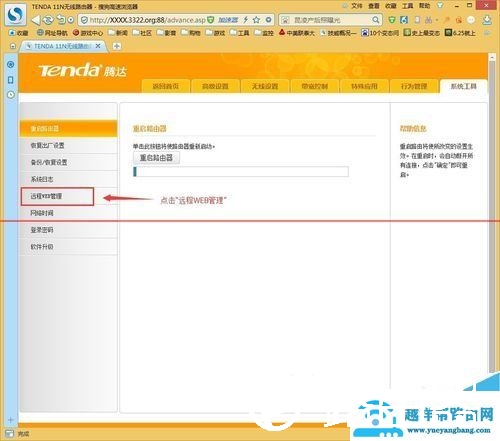500x441 pixels.
Task: Select 重启路由器 in left menu
Action: coord(69,129)
